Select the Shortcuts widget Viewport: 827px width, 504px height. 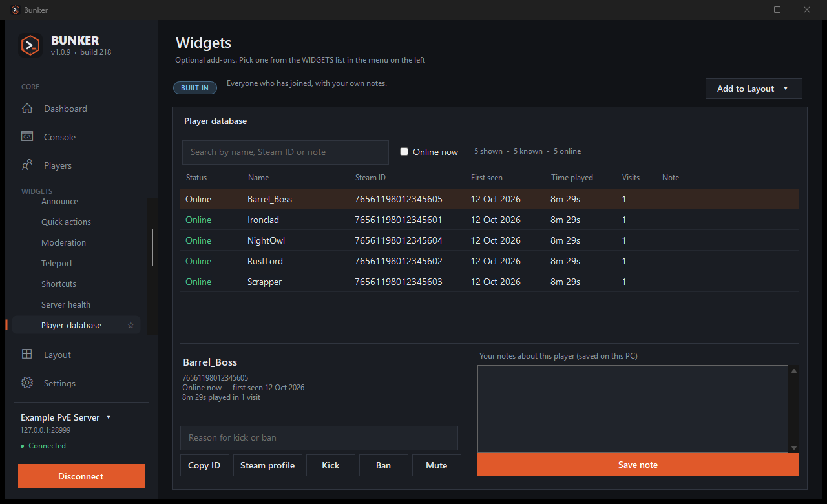tap(59, 284)
